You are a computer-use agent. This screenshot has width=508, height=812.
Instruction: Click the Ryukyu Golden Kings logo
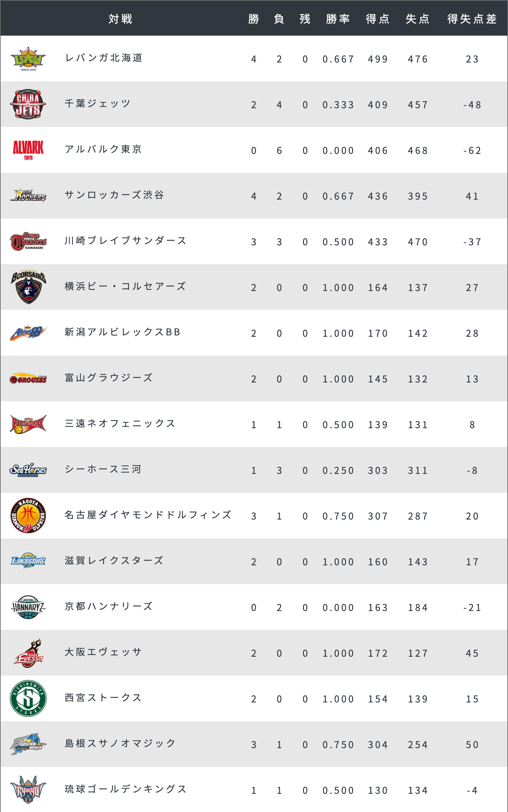pos(28,789)
